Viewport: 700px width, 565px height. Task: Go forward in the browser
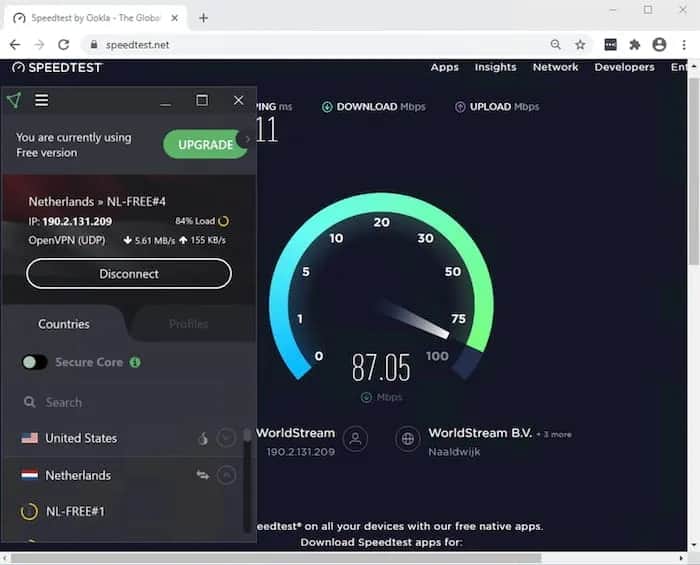pyautogui.click(x=39, y=45)
